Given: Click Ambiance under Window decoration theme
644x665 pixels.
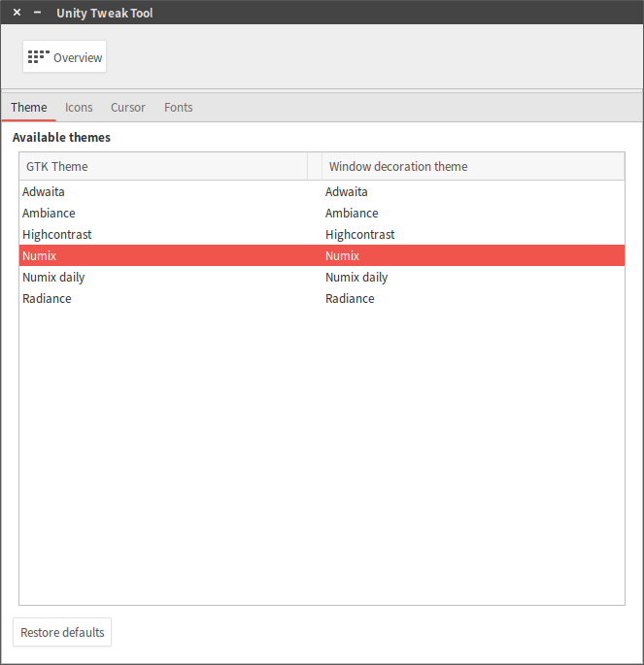Looking at the screenshot, I should tap(352, 213).
